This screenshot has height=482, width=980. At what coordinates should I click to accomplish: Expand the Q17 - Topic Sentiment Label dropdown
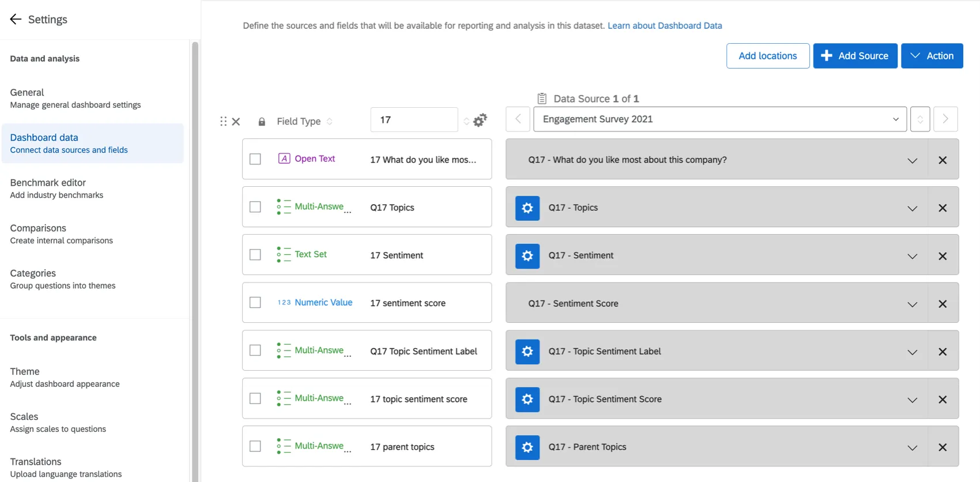tap(912, 352)
